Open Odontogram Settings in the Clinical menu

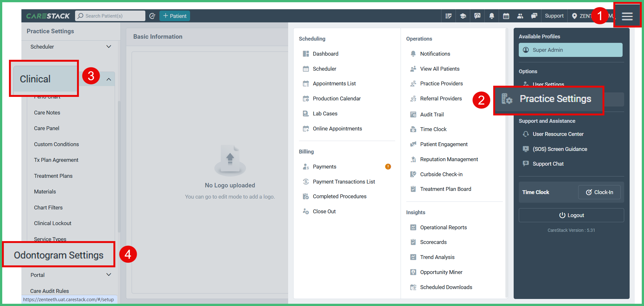[58, 254]
